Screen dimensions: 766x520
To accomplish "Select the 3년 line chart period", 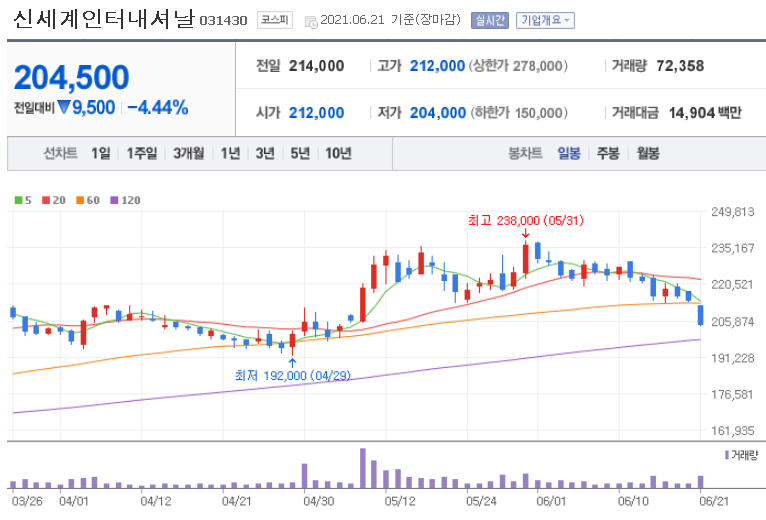I will coord(265,153).
